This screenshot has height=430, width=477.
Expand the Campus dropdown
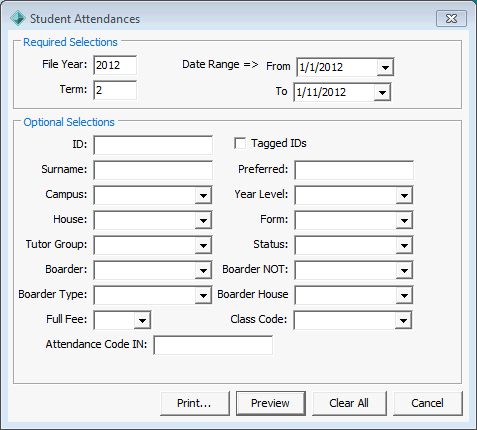coord(203,195)
